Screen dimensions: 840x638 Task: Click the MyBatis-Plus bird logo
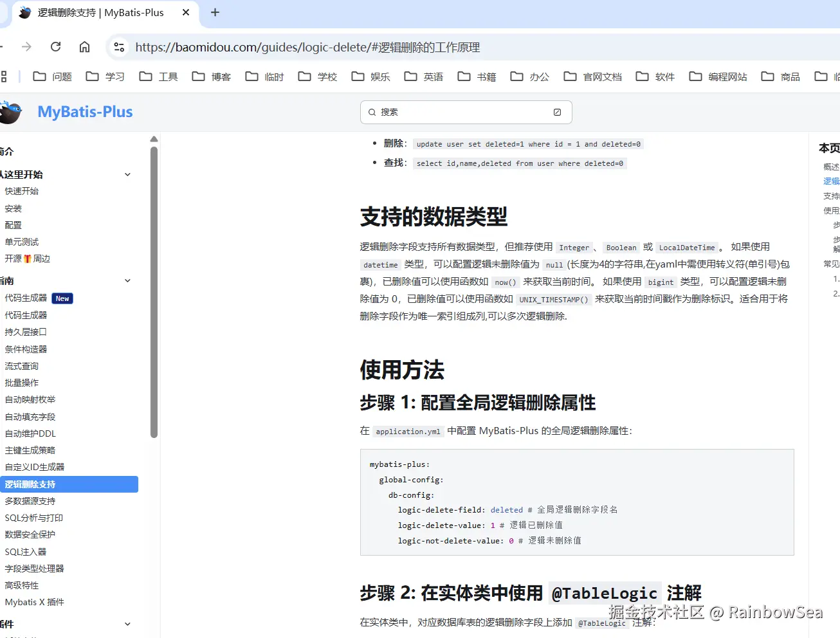coord(10,112)
